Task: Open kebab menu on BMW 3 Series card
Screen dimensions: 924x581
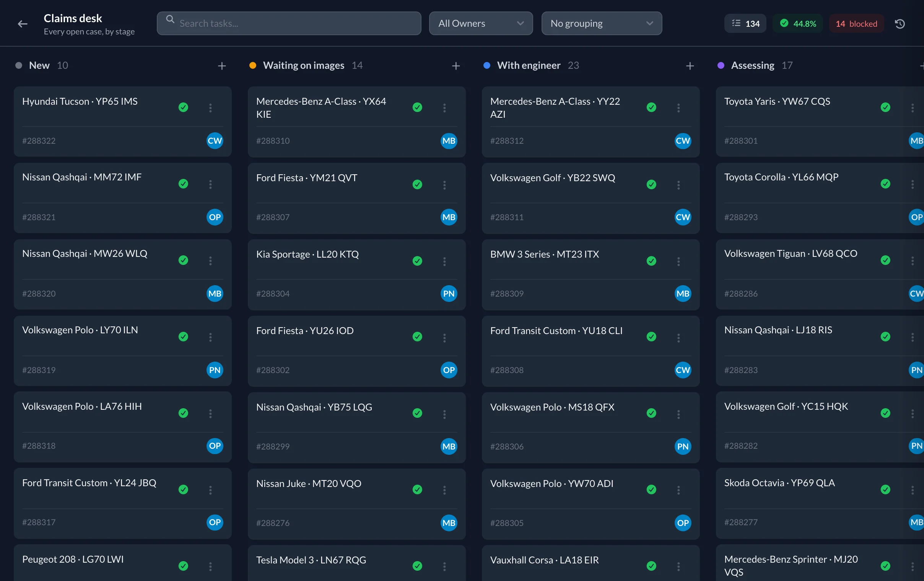Action: click(x=678, y=261)
